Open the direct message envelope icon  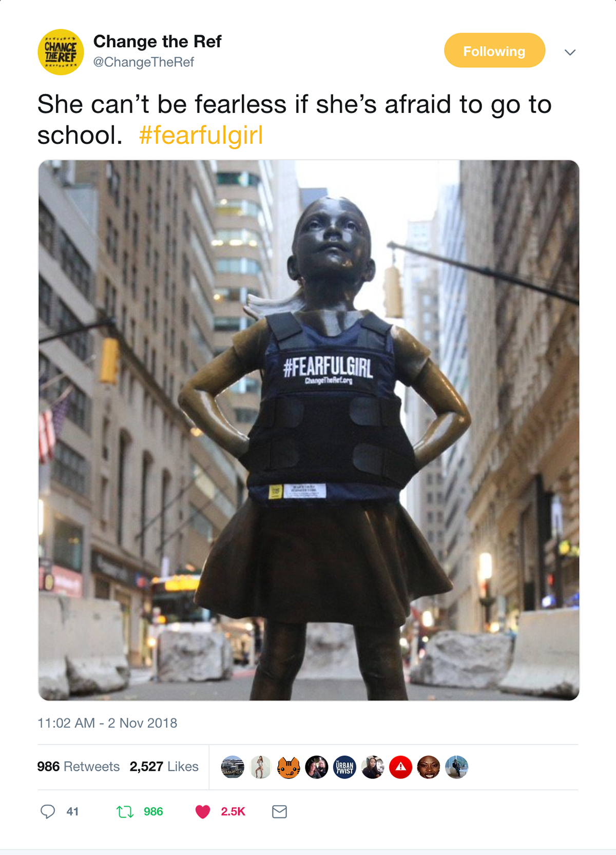click(279, 811)
